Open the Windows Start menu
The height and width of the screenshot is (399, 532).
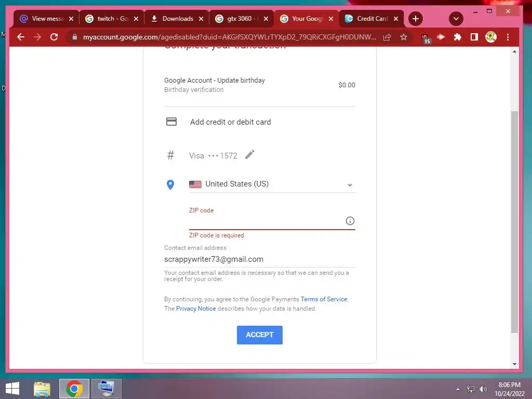tap(12, 389)
